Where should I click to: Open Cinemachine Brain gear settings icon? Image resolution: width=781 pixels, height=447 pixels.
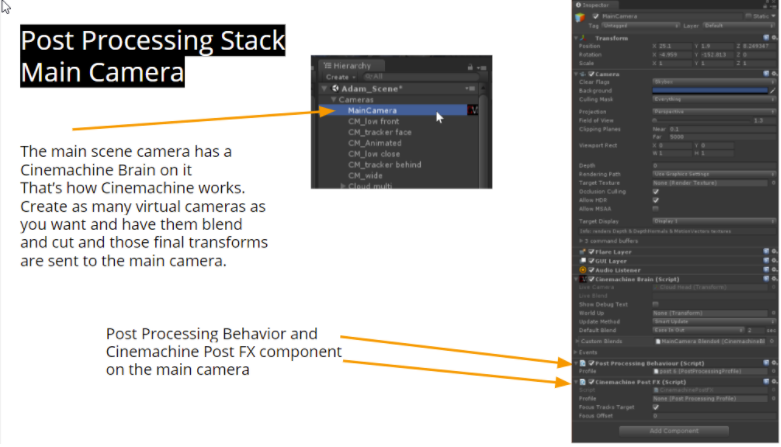[x=774, y=281]
